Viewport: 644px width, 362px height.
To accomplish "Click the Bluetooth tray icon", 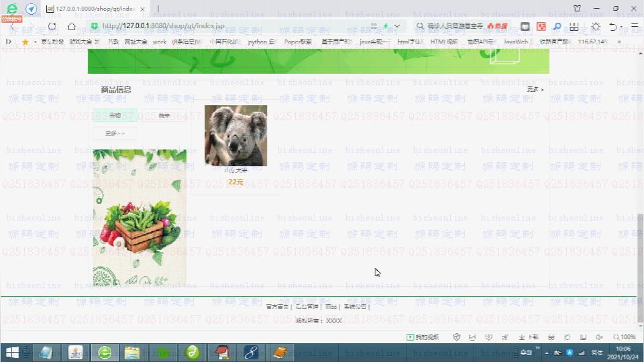I will click(x=570, y=353).
